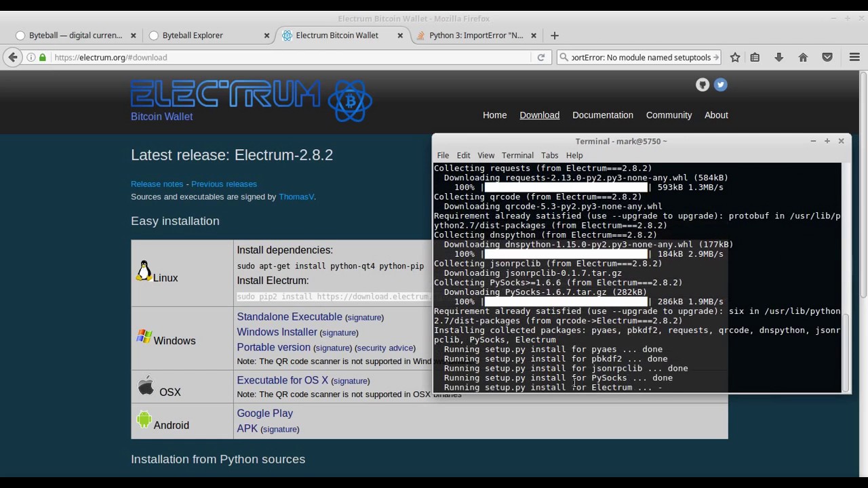The height and width of the screenshot is (488, 868).
Task: Open a new Firefox tab
Action: pos(555,35)
